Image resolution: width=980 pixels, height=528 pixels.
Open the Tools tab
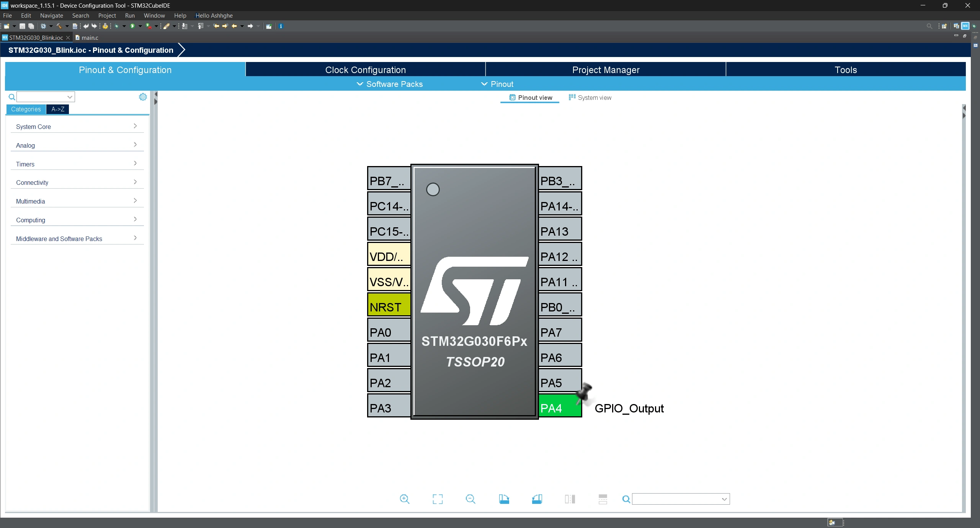tap(846, 70)
